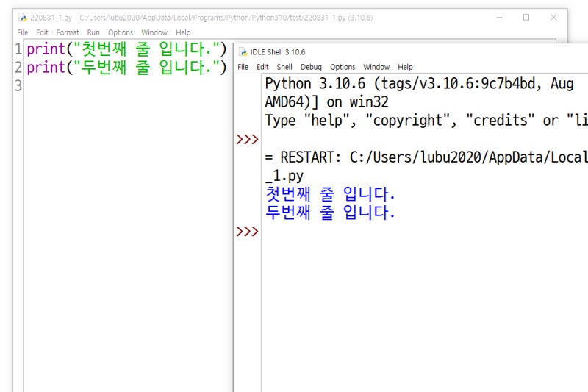This screenshot has width=588, height=392.
Task: Click the editor window title bar path
Action: pos(201,18)
